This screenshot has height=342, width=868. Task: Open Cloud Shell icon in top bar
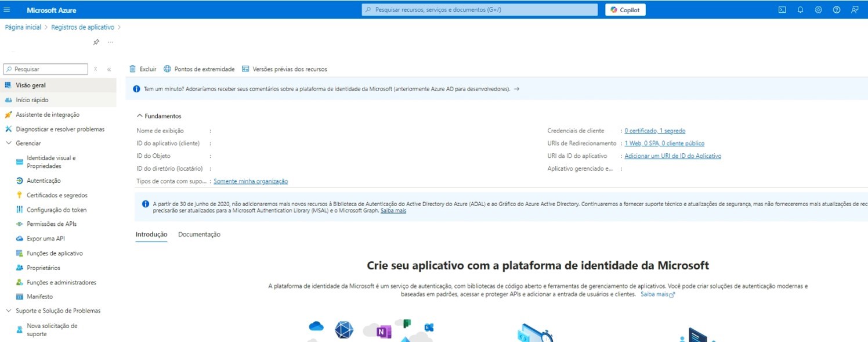pyautogui.click(x=782, y=10)
